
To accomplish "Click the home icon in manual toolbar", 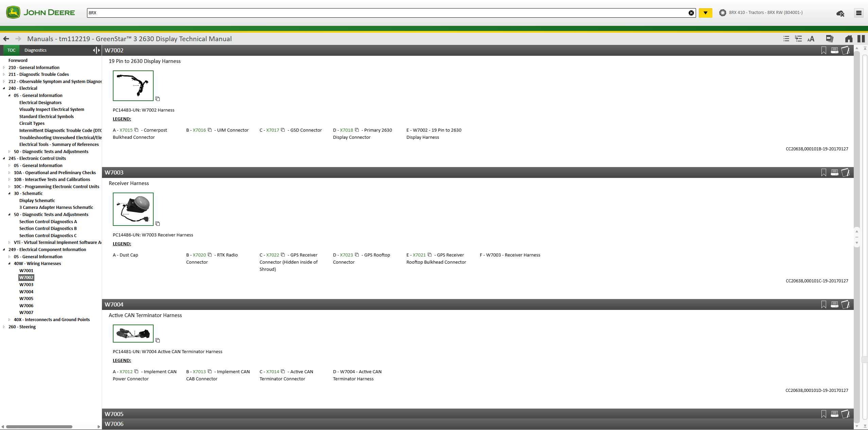I will (849, 39).
